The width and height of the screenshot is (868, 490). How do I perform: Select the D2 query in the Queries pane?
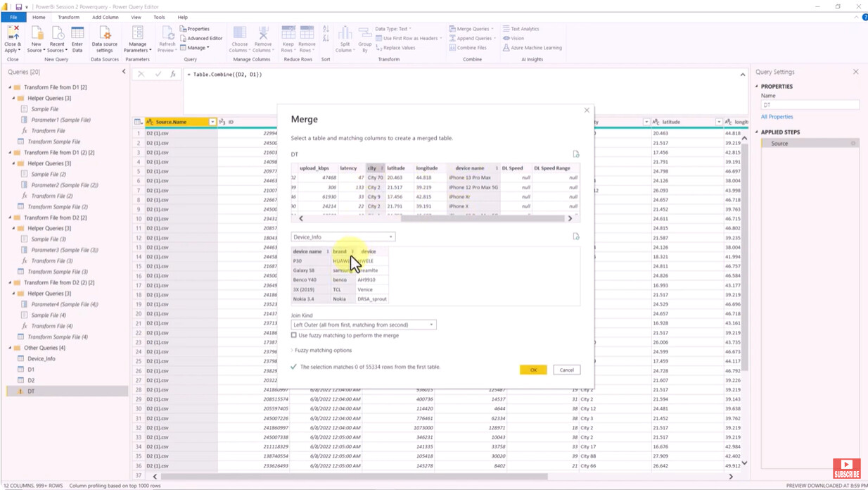click(31, 380)
